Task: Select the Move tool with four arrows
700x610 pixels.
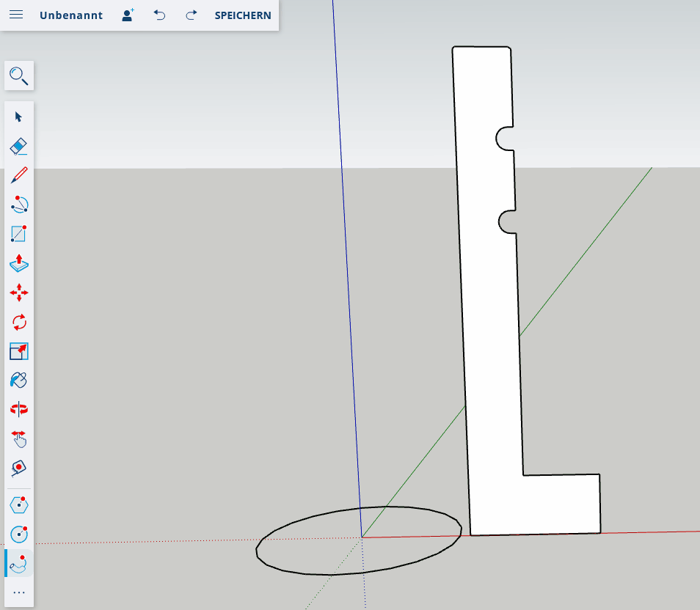Action: coord(19,293)
